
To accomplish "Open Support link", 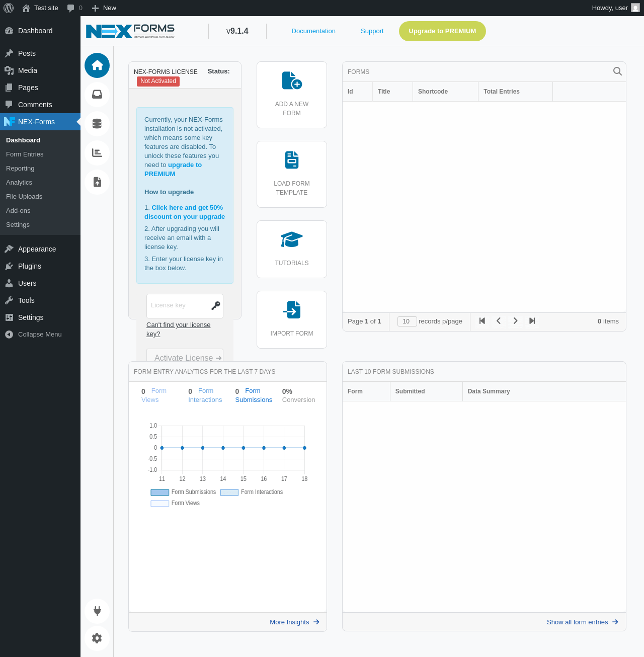I will (x=372, y=31).
